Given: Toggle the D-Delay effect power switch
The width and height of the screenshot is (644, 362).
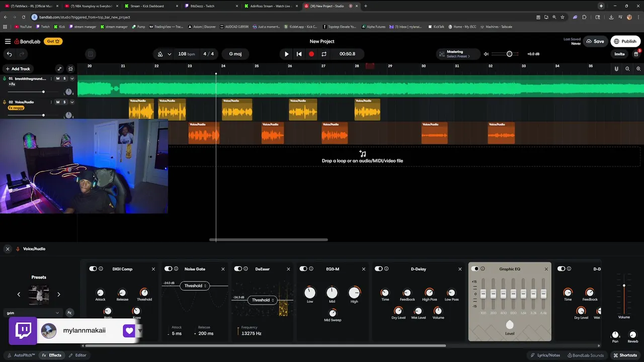Looking at the screenshot, I should point(378,269).
